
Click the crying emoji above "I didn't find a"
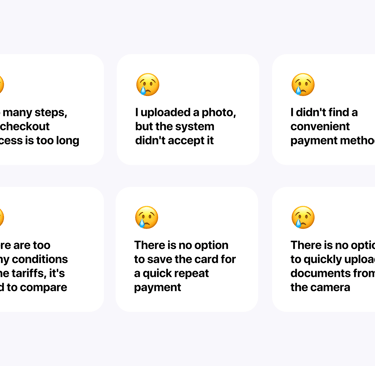(303, 84)
